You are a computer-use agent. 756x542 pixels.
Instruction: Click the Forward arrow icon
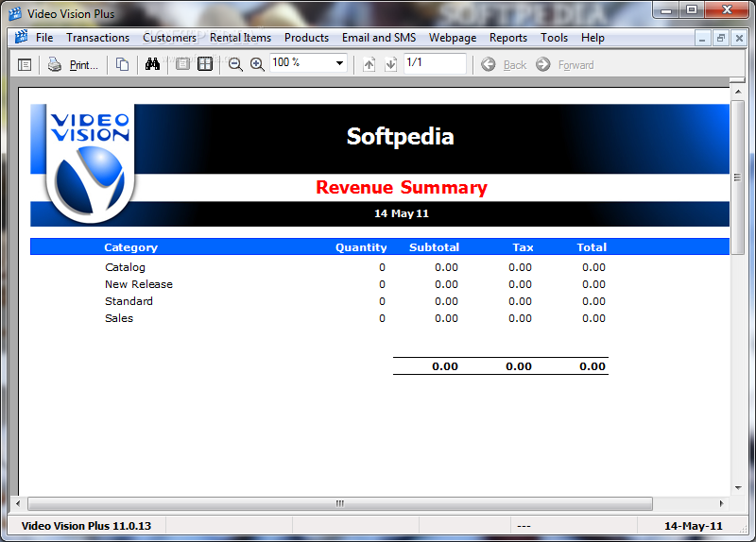[x=542, y=64]
